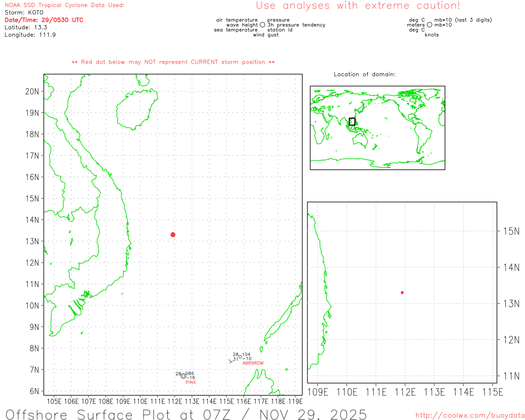Click the black domain rectangle on world map

point(352,121)
